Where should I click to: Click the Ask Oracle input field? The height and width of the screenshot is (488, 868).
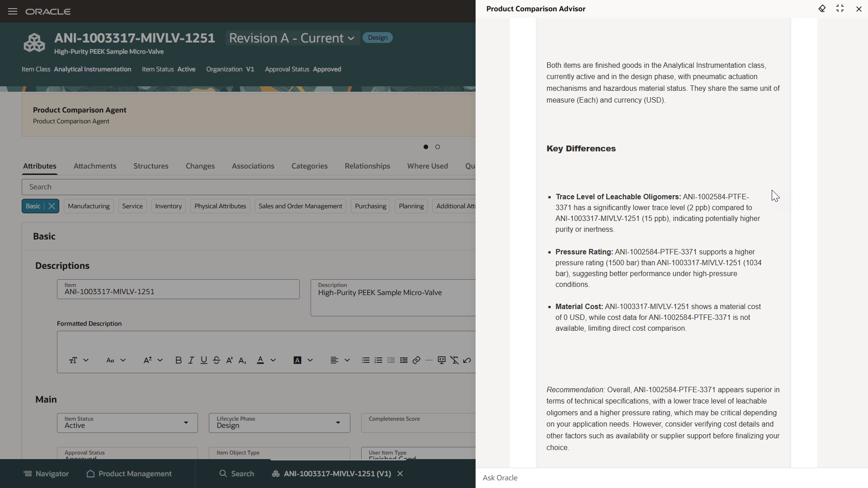[x=669, y=478]
